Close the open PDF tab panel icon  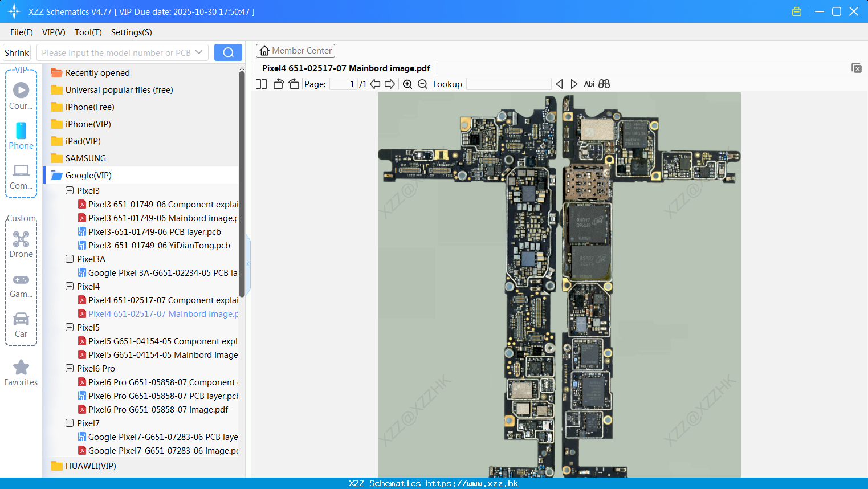point(857,68)
